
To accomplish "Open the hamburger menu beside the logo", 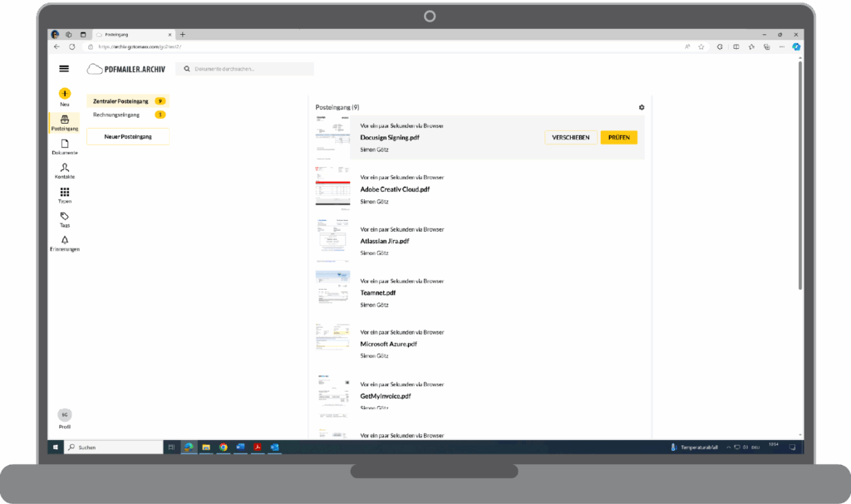I will point(64,69).
